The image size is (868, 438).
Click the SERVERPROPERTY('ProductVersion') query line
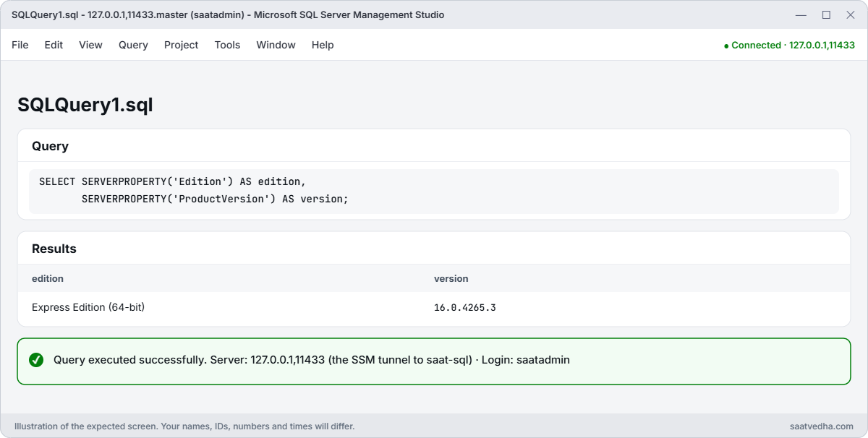point(215,199)
